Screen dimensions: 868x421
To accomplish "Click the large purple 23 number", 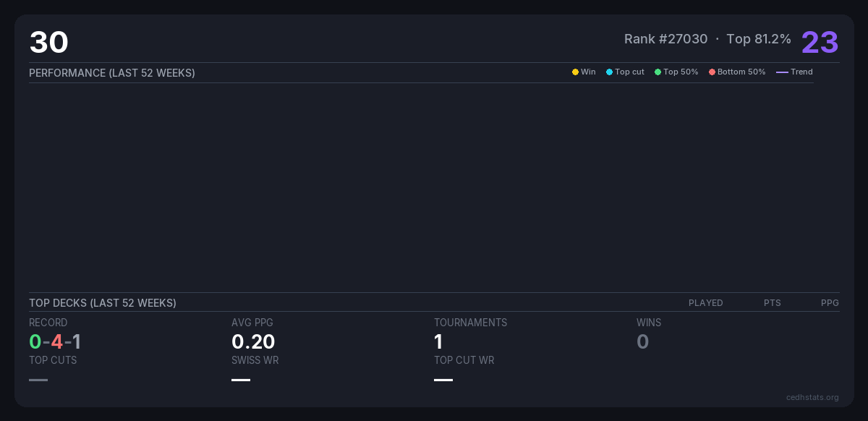I will point(820,43).
